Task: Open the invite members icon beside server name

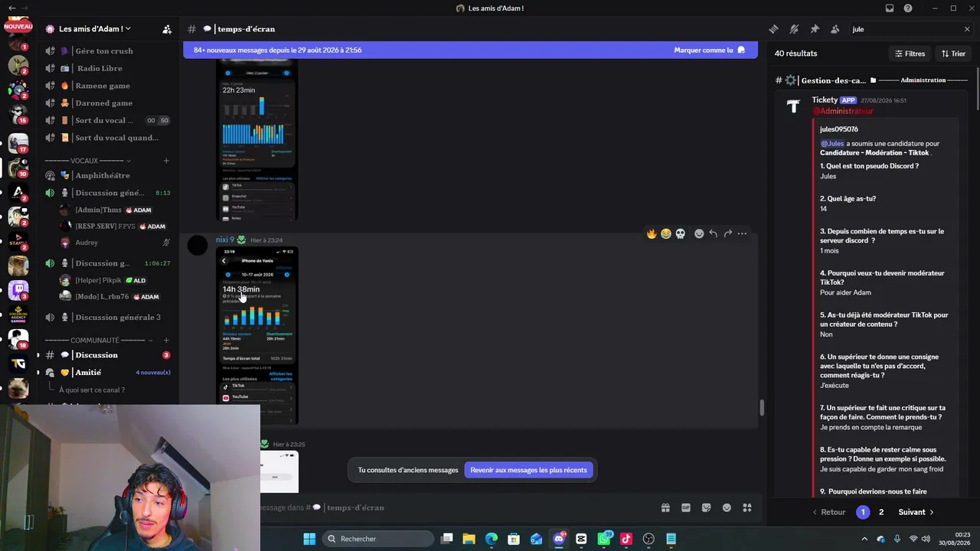Action: (x=167, y=29)
